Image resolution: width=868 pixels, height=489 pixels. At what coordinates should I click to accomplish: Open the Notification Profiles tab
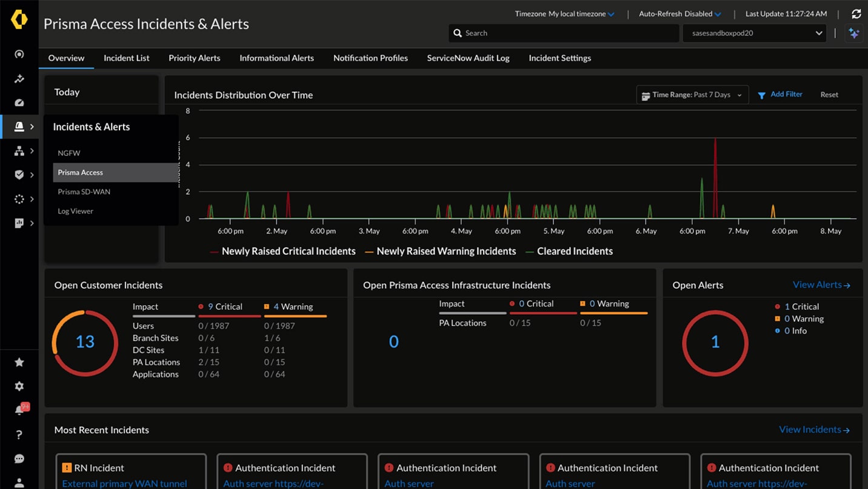(370, 58)
